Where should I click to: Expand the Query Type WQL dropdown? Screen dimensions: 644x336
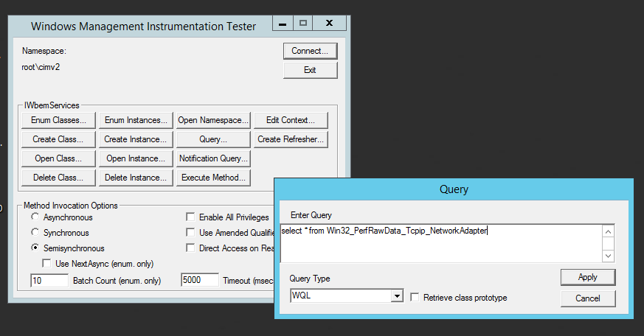[x=397, y=295]
